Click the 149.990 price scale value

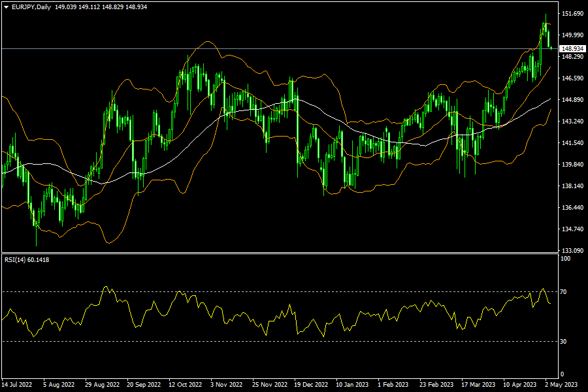point(572,35)
